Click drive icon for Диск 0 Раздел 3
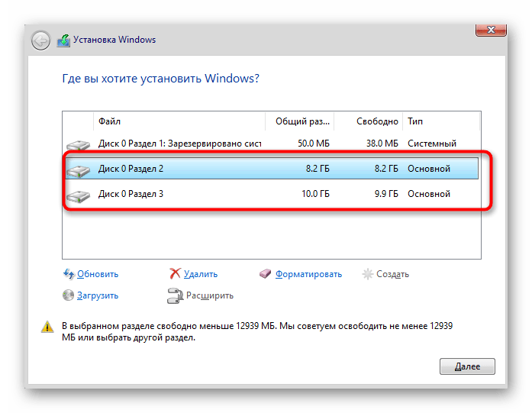The height and width of the screenshot is (413, 532). pos(79,195)
